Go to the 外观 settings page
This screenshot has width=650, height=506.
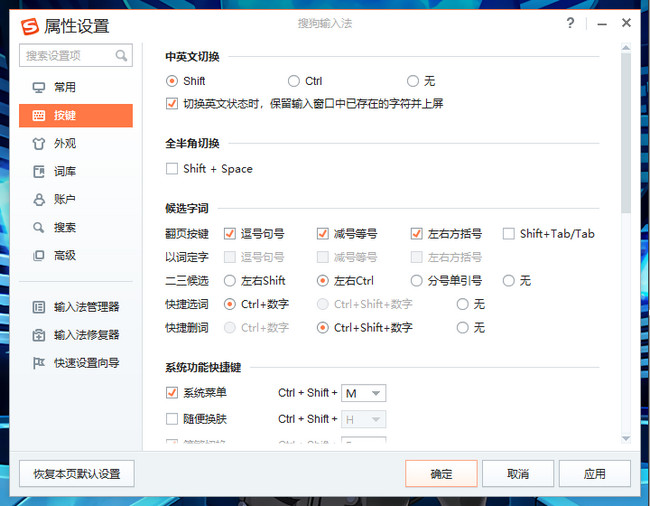click(76, 143)
